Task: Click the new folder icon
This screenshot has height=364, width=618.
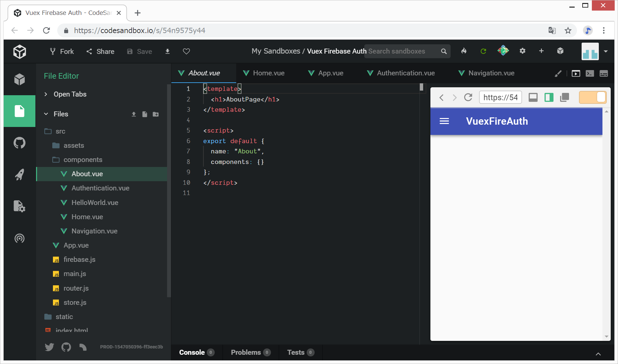Action: 155,114
